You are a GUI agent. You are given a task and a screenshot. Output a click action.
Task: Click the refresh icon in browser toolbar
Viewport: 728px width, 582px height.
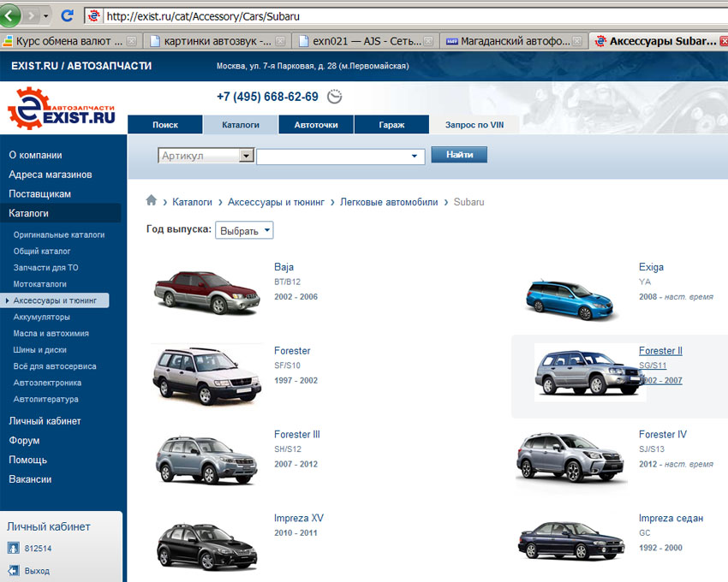pyautogui.click(x=68, y=15)
